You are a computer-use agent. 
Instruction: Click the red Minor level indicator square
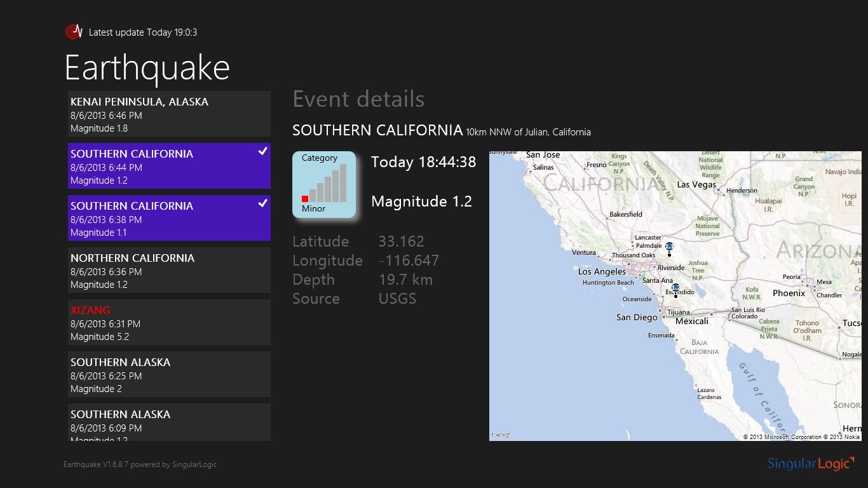click(305, 199)
